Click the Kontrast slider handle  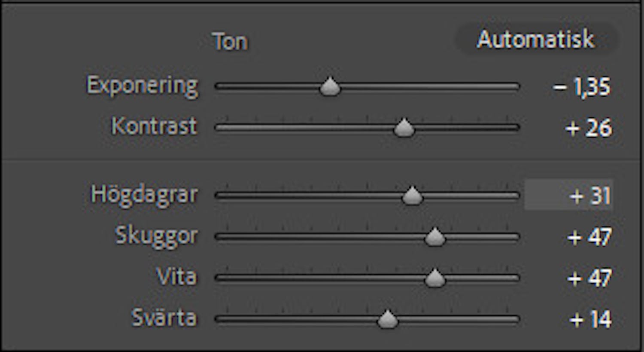click(x=404, y=128)
